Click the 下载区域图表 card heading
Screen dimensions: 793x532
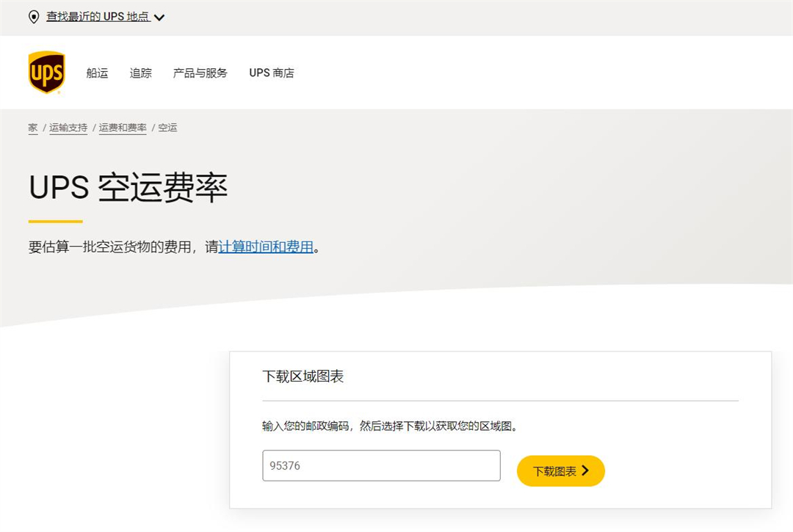303,376
